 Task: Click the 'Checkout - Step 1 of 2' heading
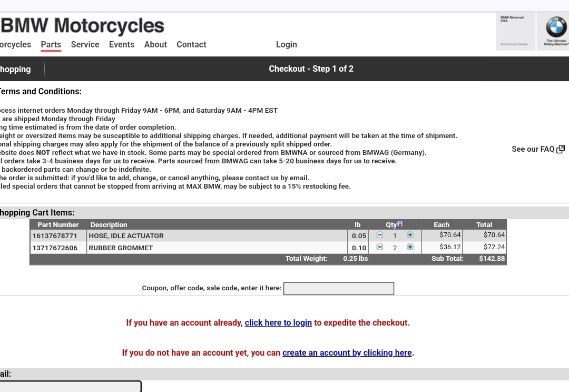click(x=311, y=68)
